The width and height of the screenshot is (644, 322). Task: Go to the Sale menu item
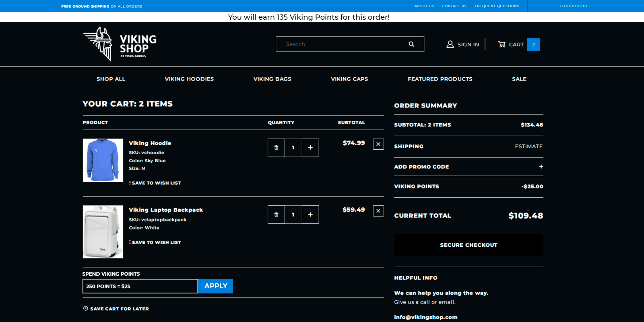pos(519,79)
